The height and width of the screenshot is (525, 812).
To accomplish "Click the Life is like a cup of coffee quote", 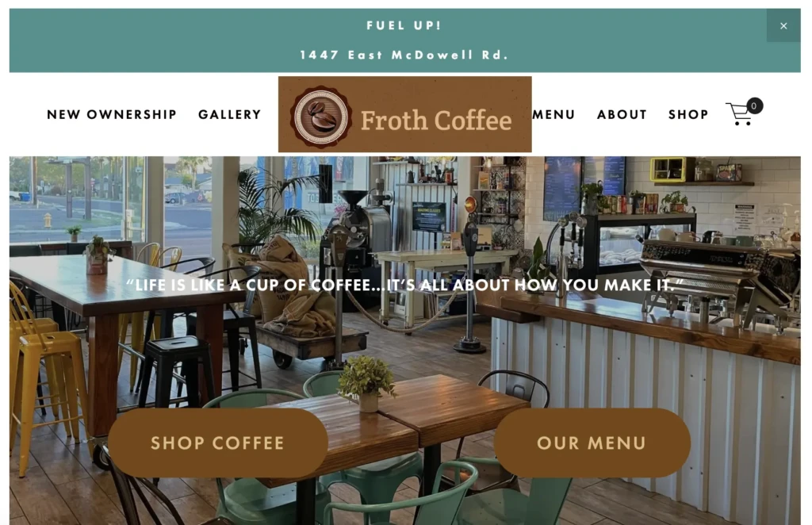I will click(404, 285).
